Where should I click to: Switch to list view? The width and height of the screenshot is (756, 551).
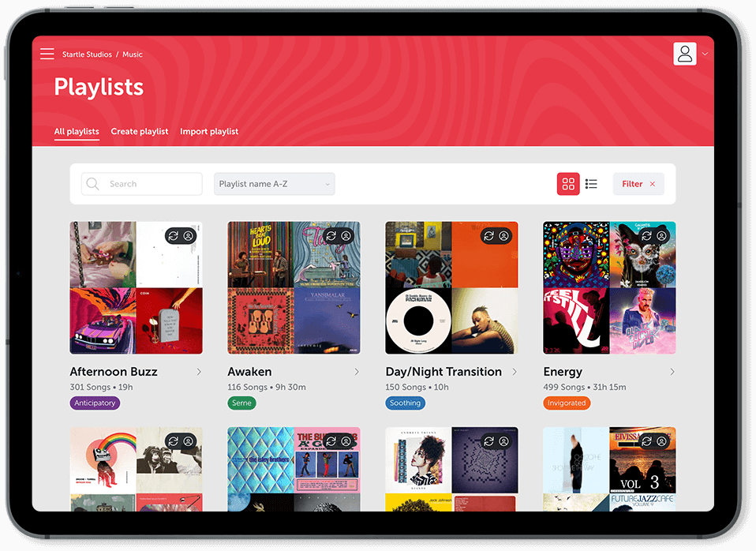tap(591, 184)
